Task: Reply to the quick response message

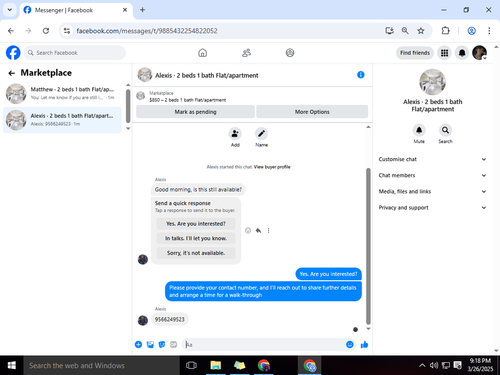Action: (x=258, y=230)
